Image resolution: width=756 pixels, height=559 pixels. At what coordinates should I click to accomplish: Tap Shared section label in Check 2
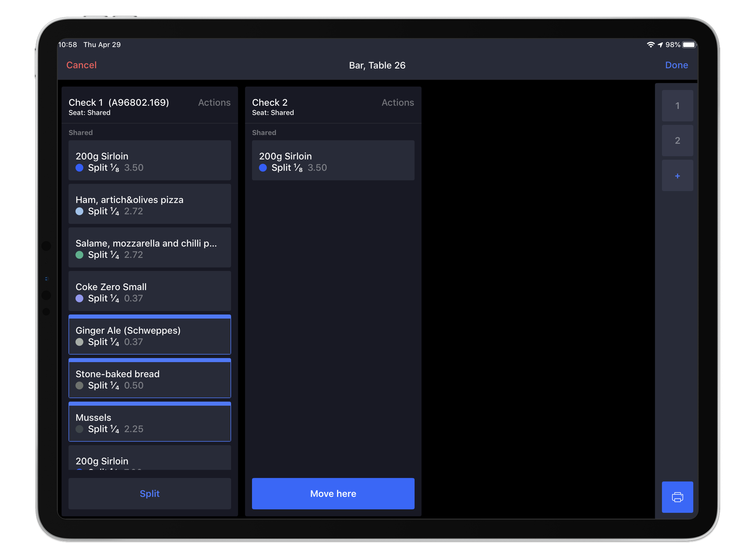pos(264,133)
